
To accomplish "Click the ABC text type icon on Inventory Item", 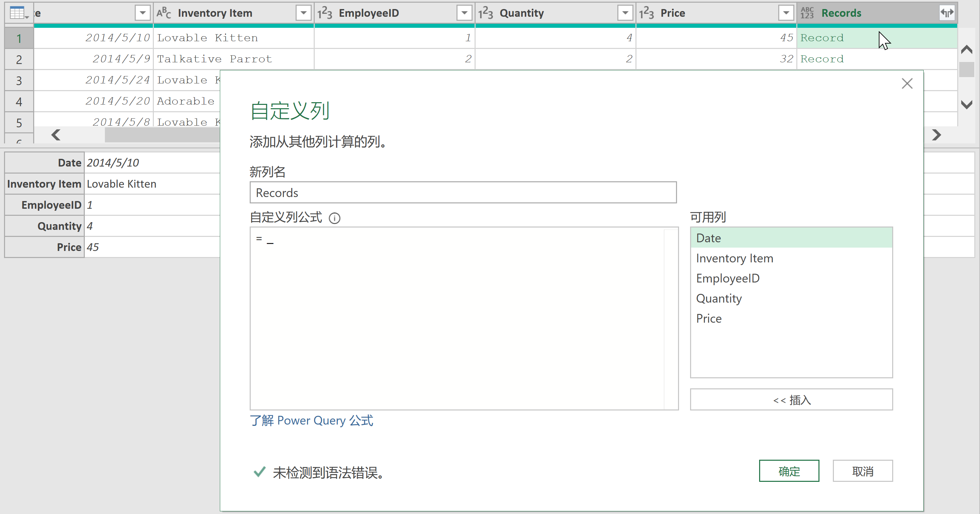I will (164, 13).
